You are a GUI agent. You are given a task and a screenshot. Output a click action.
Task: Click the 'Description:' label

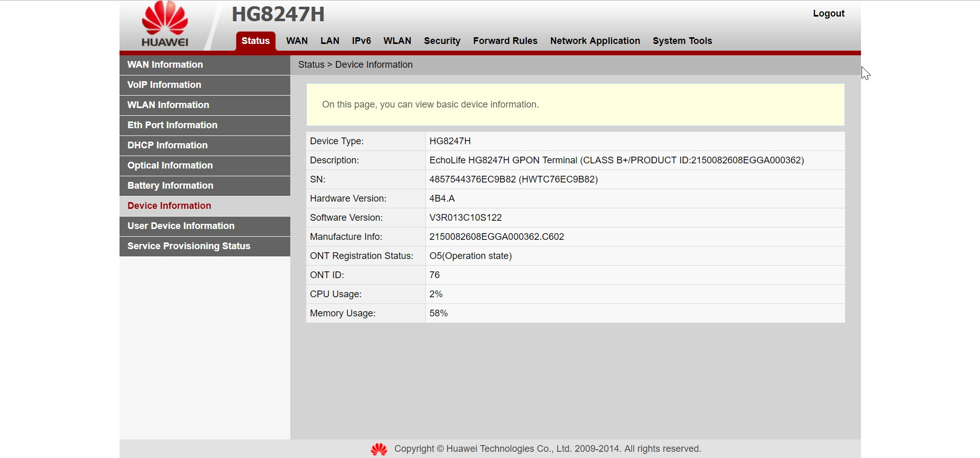tap(334, 160)
